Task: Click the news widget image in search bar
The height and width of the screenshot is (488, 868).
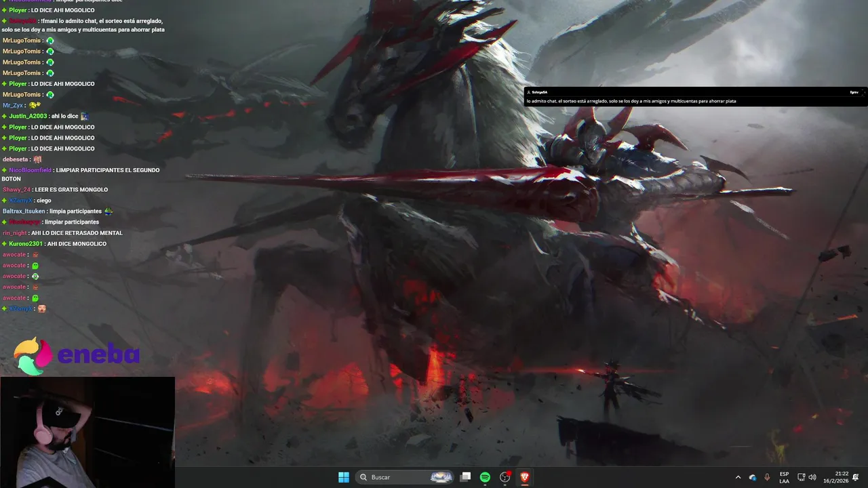Action: point(441,477)
